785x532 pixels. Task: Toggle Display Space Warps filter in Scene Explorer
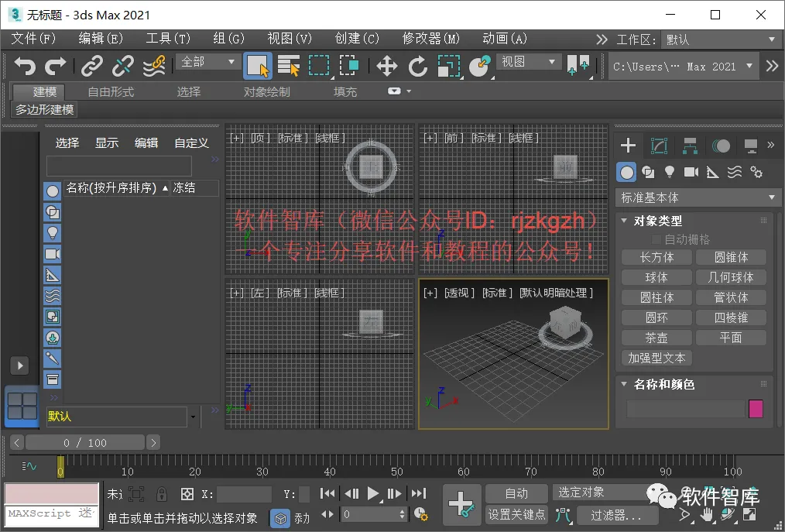(53, 296)
